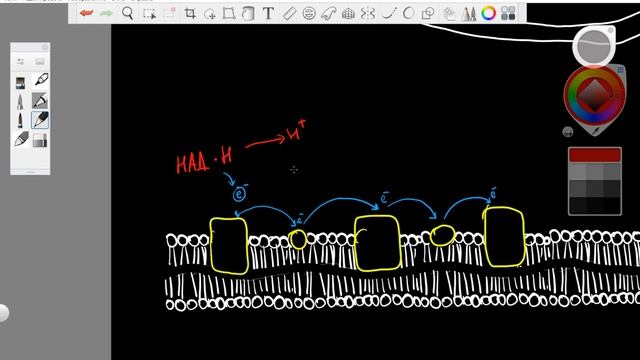Open the Copic color library grid
This screenshot has width=640, height=360.
(508, 13)
